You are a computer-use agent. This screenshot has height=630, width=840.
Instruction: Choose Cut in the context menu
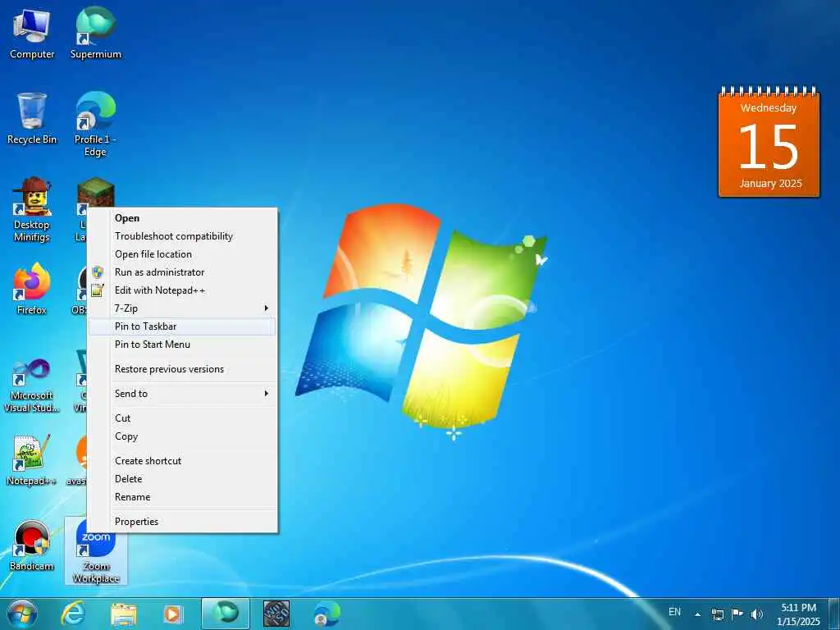pos(182,418)
